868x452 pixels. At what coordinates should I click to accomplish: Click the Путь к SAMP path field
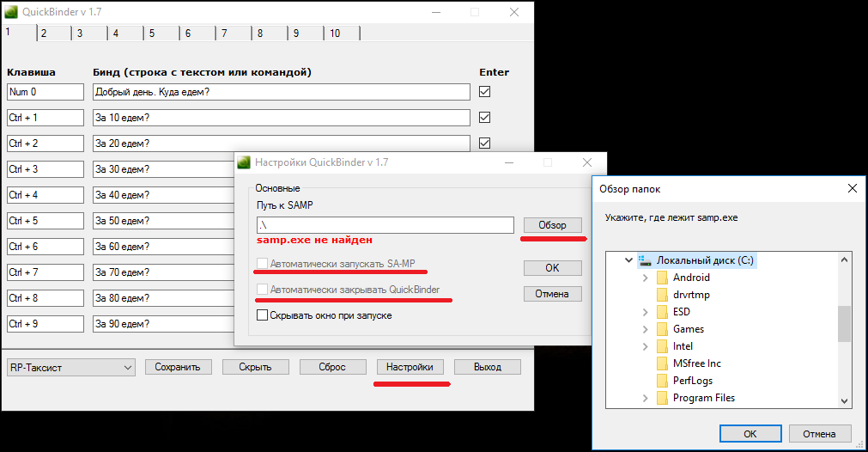tap(385, 225)
